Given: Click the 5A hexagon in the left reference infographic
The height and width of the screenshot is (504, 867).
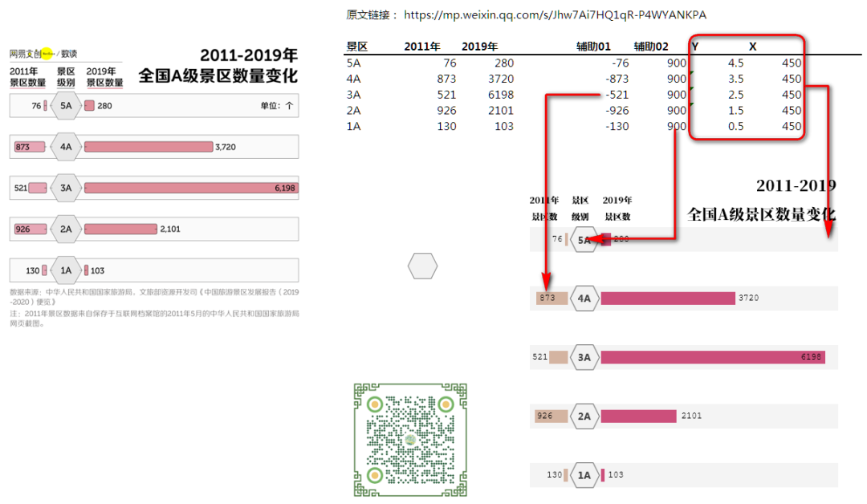Looking at the screenshot, I should [x=66, y=106].
